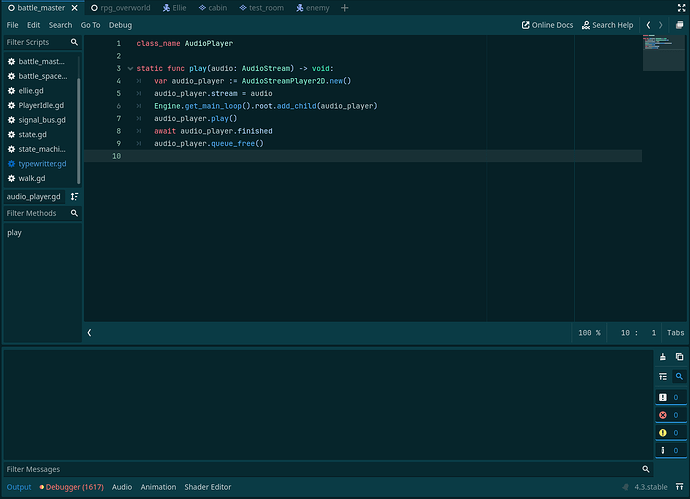The width and height of the screenshot is (690, 499).
Task: Add a new scene tab with plus icon
Action: click(345, 8)
